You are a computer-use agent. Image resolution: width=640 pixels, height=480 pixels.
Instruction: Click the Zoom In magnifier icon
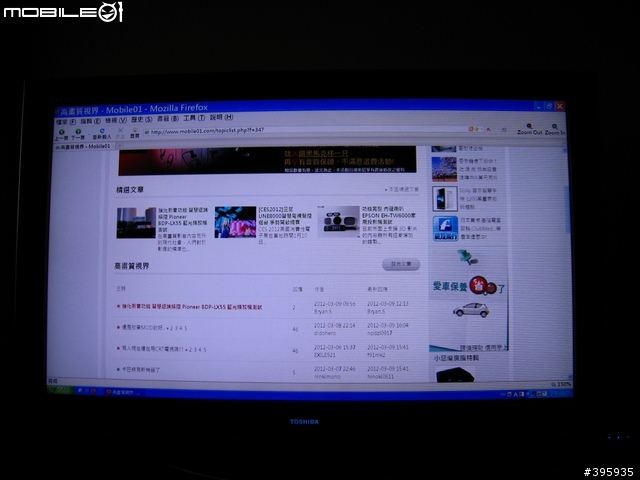coord(555,127)
